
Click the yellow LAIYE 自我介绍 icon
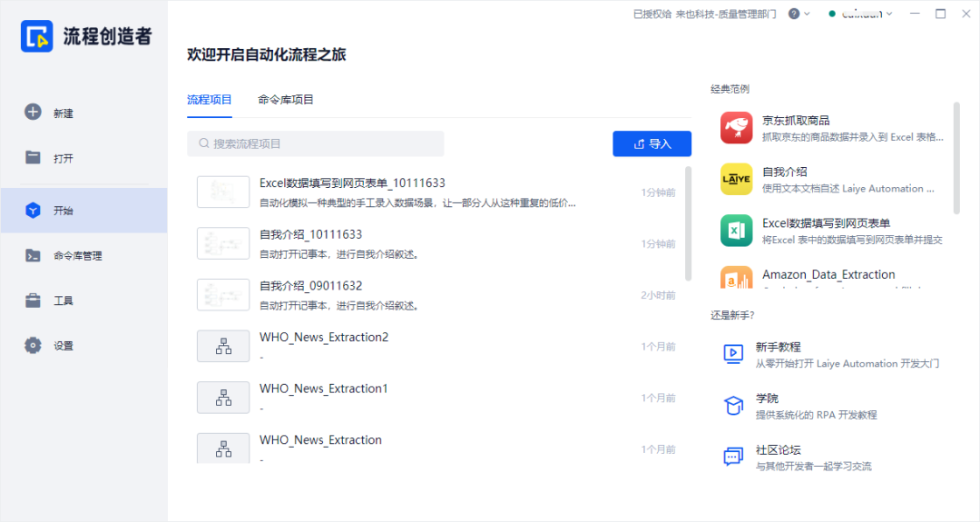[736, 179]
